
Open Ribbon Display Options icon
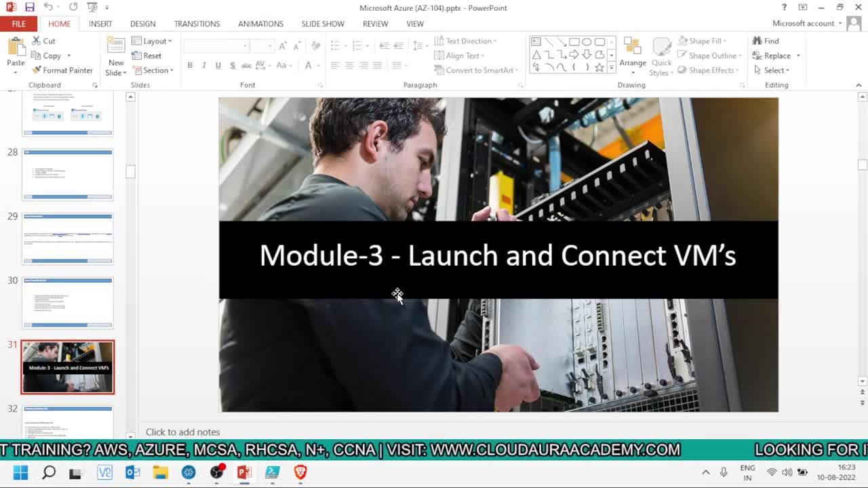[x=803, y=7]
